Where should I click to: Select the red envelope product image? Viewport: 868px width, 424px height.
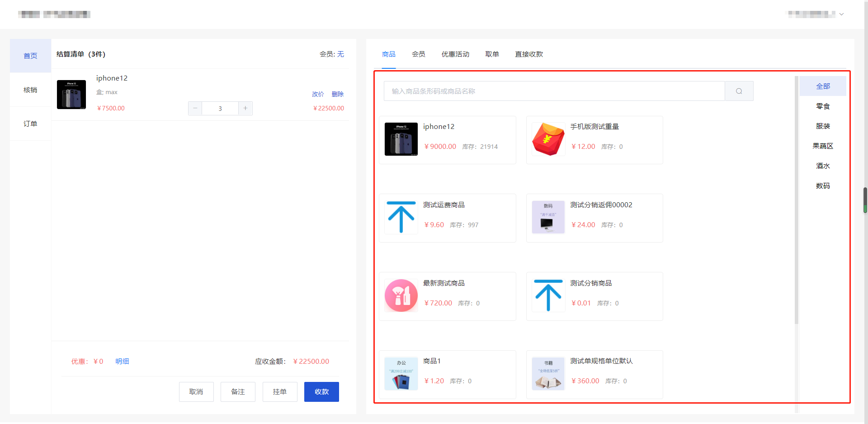(548, 139)
